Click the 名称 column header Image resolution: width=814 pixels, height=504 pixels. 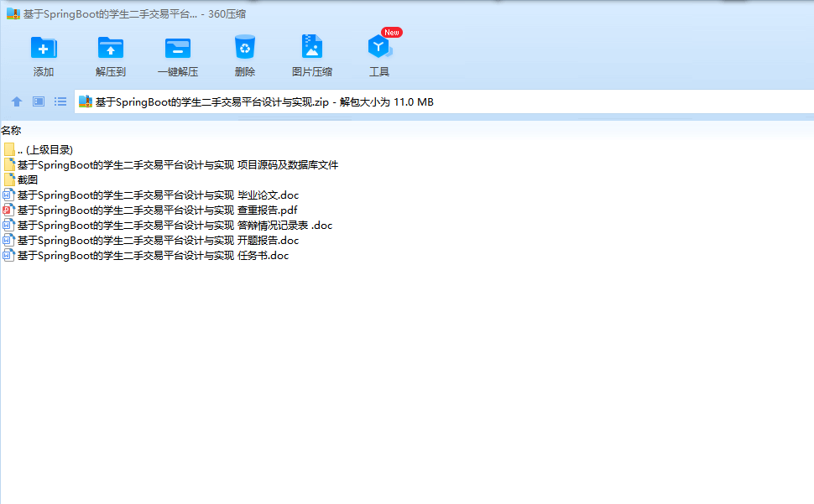11,131
